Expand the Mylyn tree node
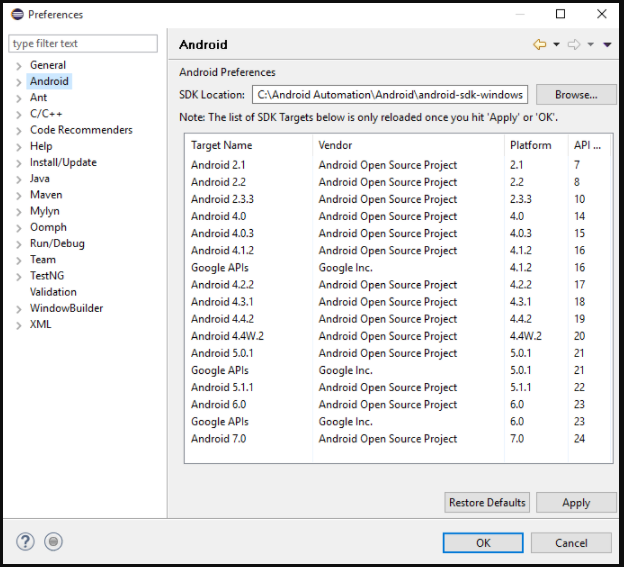Screen dimensions: 624x567 tap(19, 212)
